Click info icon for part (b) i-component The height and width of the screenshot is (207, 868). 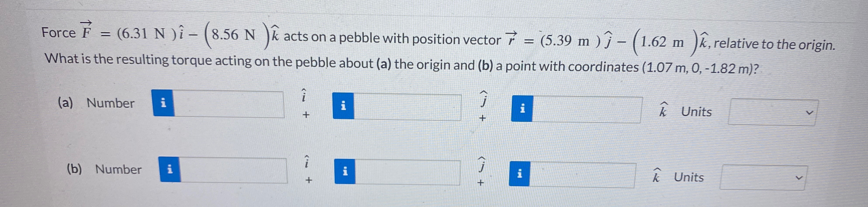point(170,169)
